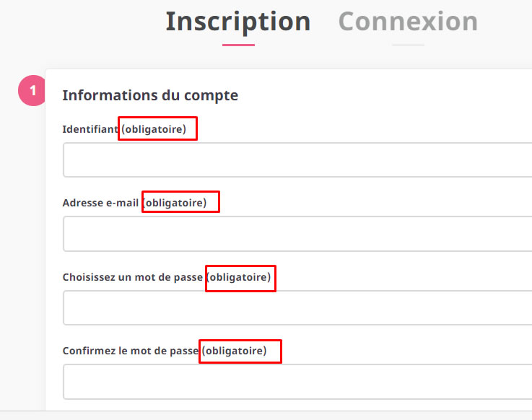Click the Informations du compte heading

[x=150, y=95]
